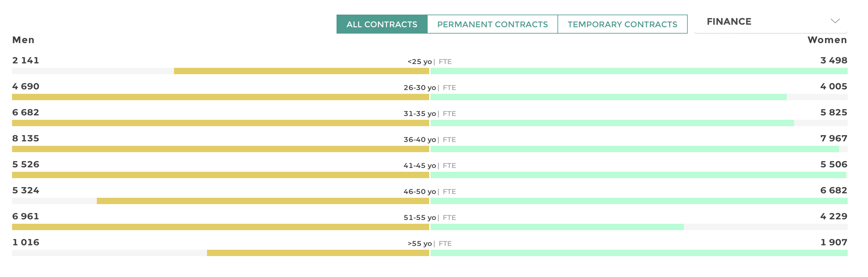
Task: Click men's bar for >55 yo
Action: point(318,253)
